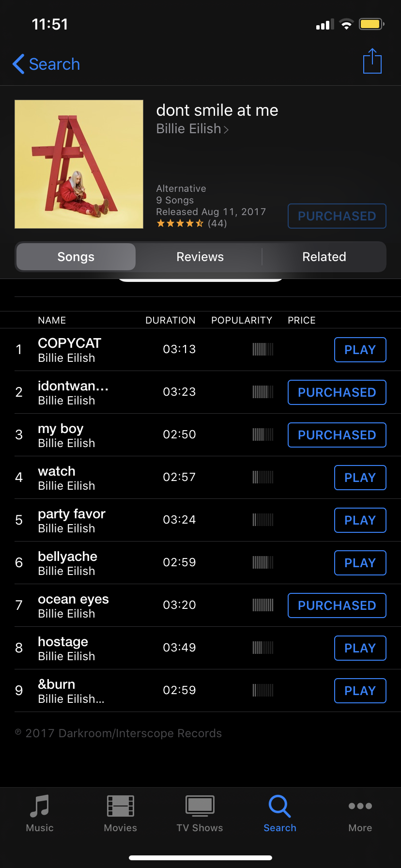Tap popularity bar for hostage

(263, 648)
